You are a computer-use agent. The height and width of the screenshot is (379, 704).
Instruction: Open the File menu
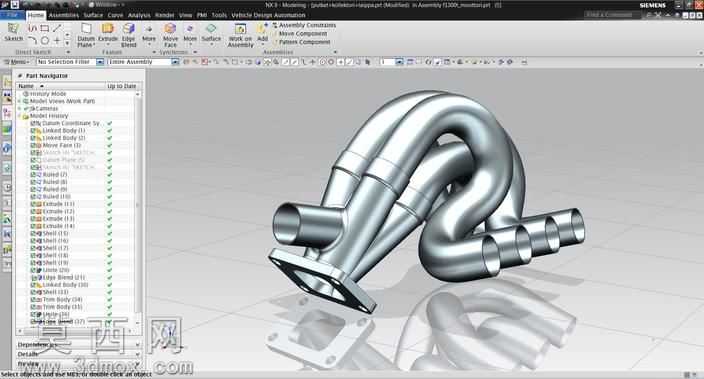click(x=12, y=15)
